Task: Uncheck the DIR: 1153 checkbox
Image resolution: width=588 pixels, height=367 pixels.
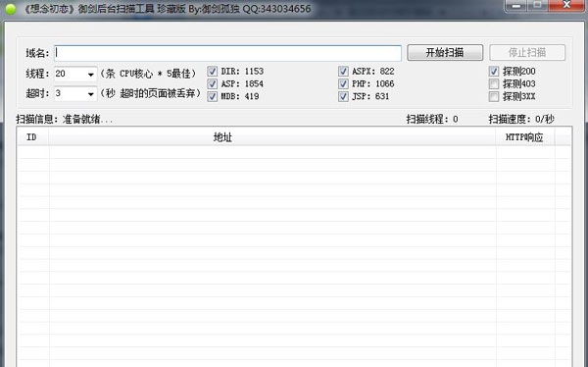Action: click(x=213, y=72)
